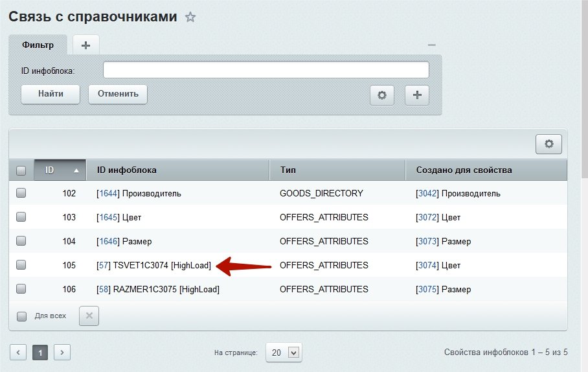The image size is (588, 372).
Task: Open property link 3073
Action: [427, 241]
